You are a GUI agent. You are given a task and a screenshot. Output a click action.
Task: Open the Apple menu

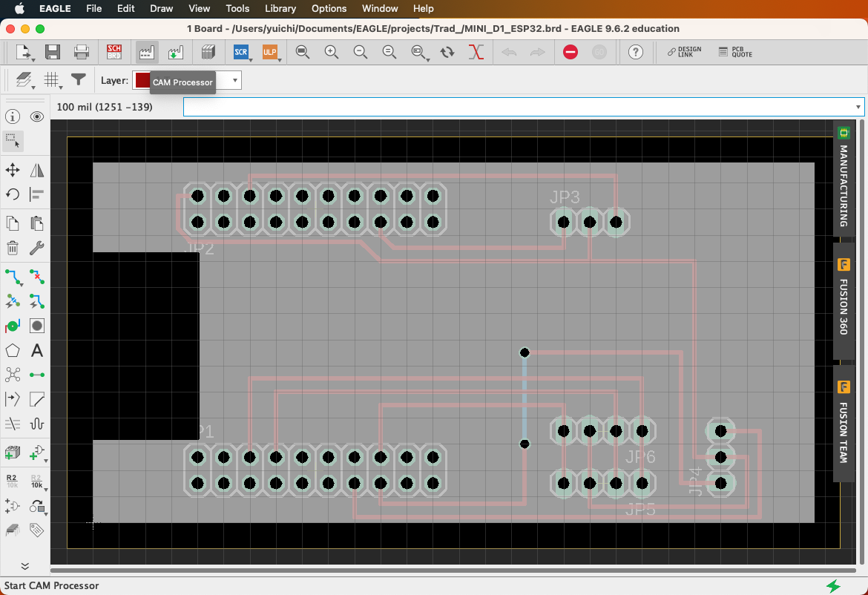coord(19,8)
